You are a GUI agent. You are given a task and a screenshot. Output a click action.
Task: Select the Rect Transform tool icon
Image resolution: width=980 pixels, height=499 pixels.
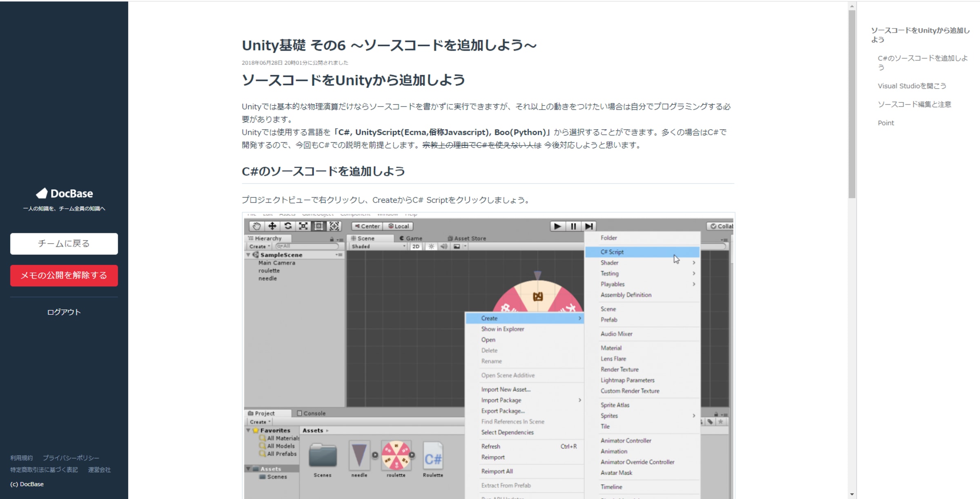[x=318, y=226]
